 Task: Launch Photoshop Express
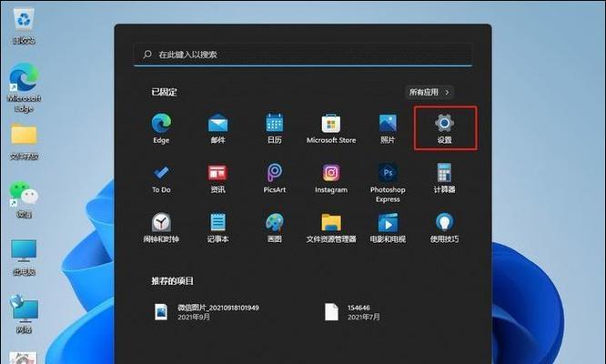click(x=388, y=183)
